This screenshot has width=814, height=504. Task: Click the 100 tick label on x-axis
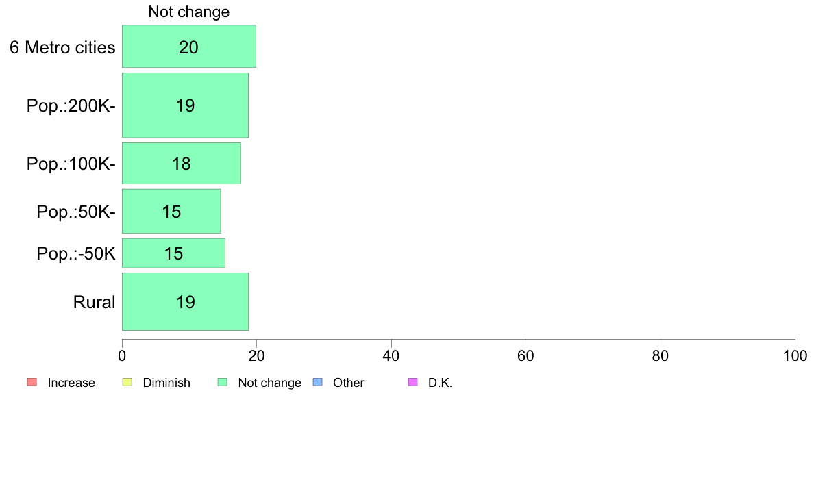[795, 355]
